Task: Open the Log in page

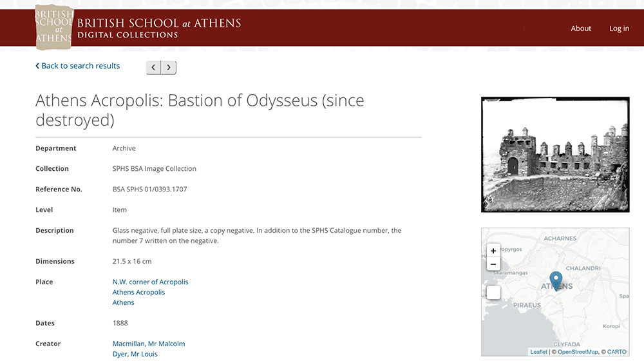Action: click(x=619, y=28)
